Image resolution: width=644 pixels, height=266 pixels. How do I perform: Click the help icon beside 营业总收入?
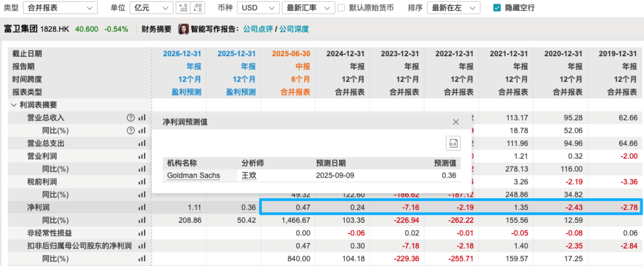click(x=130, y=118)
